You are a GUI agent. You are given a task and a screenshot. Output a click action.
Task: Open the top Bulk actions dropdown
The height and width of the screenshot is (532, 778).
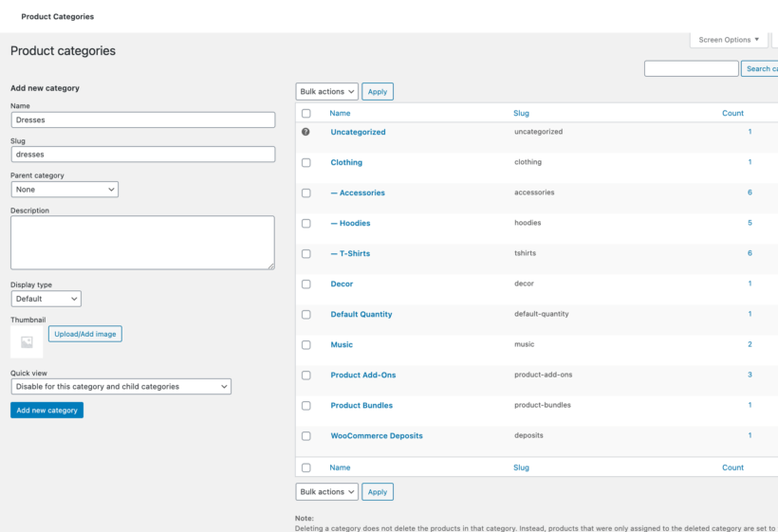pos(326,92)
